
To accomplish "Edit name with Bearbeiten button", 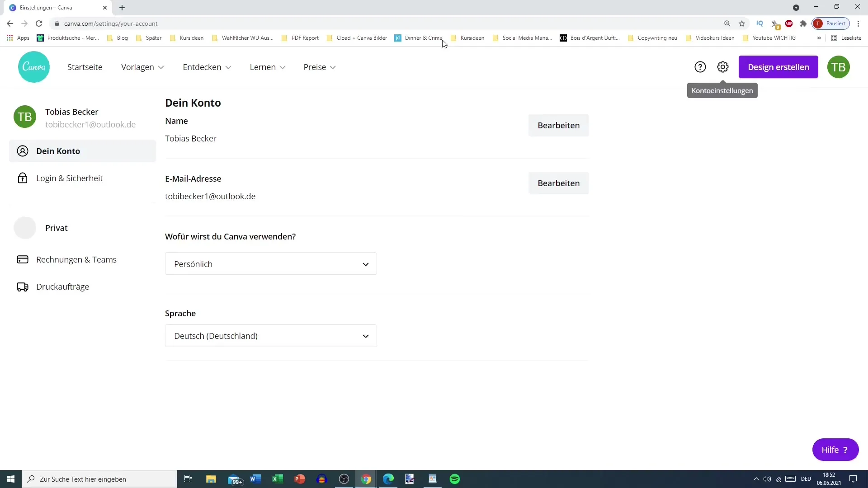I will (x=558, y=125).
